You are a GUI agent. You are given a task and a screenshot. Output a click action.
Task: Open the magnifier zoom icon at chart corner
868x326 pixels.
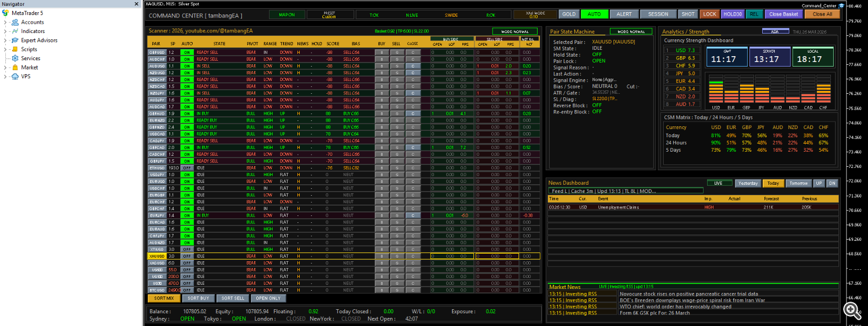pyautogui.click(x=851, y=310)
